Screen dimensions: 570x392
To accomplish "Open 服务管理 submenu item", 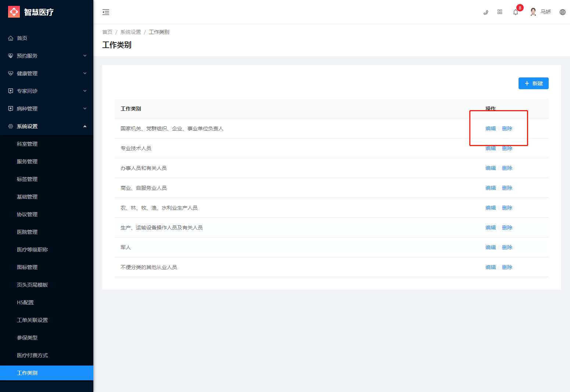I will (47, 161).
